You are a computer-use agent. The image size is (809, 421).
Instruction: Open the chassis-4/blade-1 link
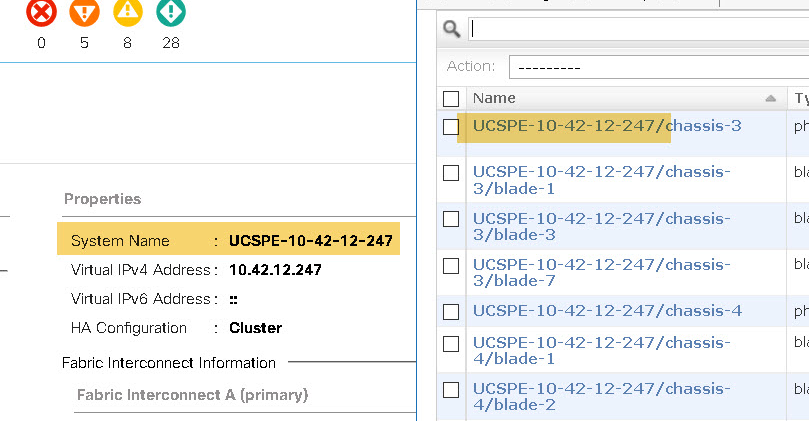tap(602, 350)
